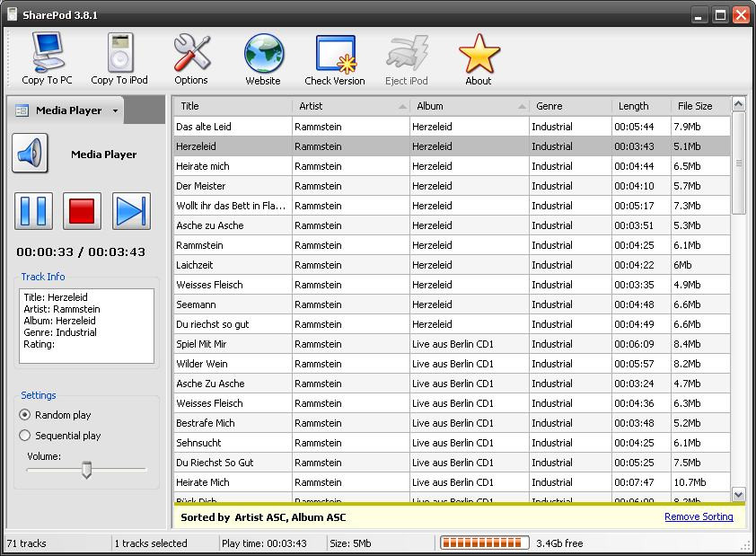Viewport: 756px width, 556px height.
Task: Click the Copy To iPod icon
Action: [119, 51]
